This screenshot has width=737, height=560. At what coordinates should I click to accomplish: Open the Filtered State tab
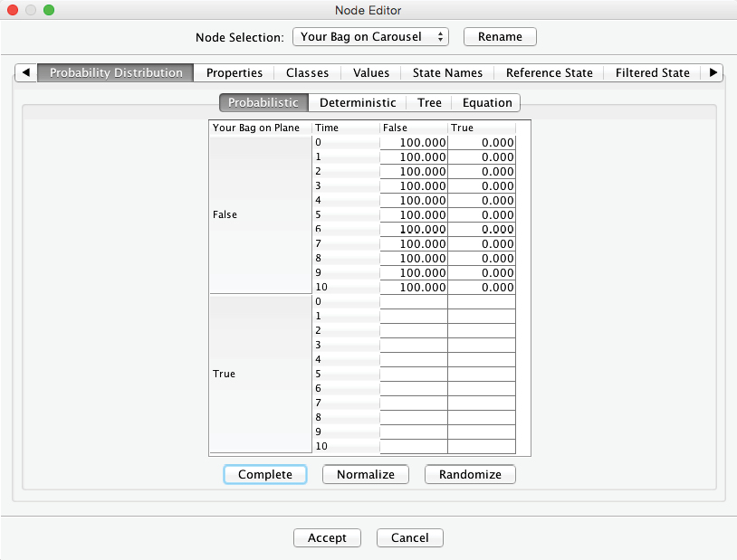pos(653,72)
